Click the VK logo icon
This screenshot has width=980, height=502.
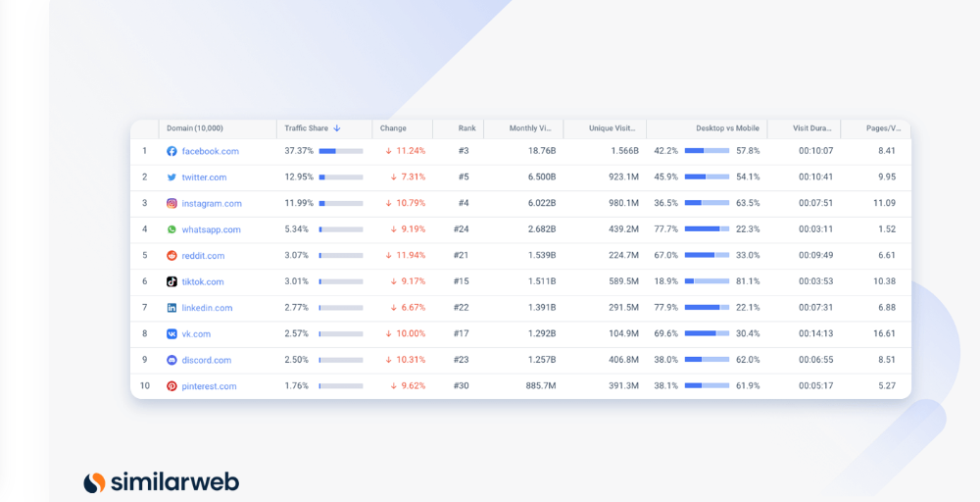point(171,333)
